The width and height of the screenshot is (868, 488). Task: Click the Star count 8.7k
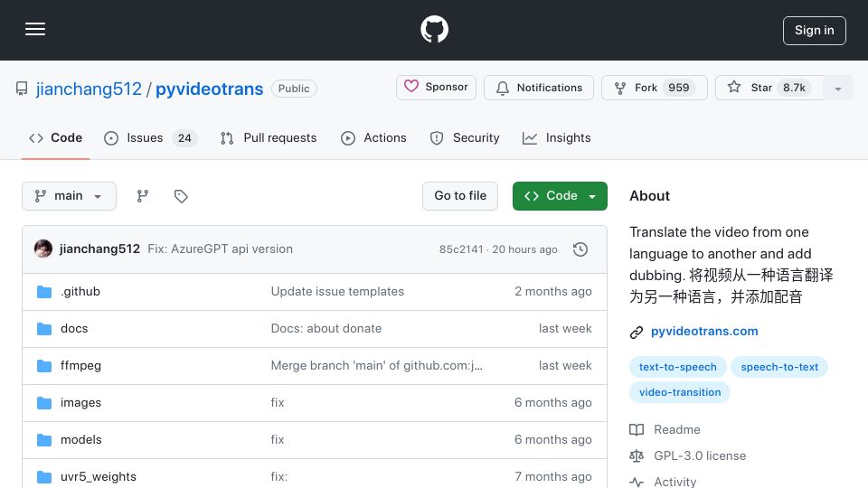(794, 88)
